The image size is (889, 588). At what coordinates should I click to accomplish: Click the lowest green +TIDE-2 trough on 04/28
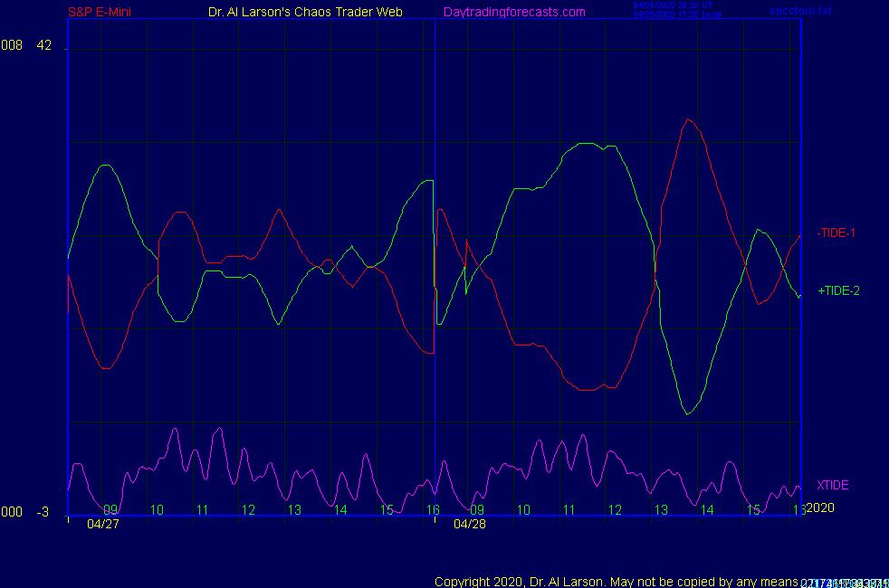[688, 413]
